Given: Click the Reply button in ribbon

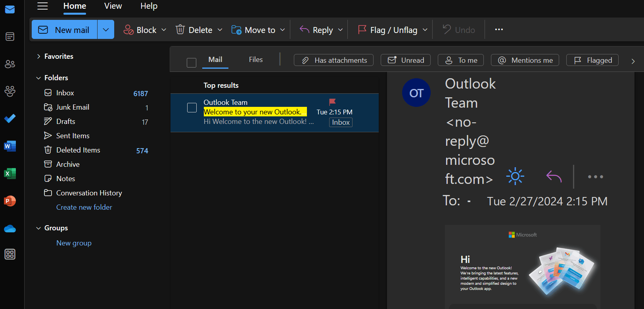Looking at the screenshot, I should [316, 30].
